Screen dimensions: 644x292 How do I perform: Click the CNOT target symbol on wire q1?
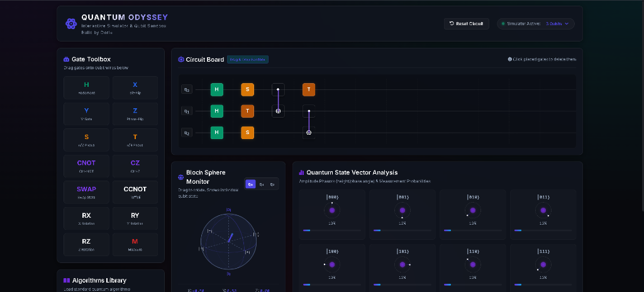coord(278,111)
